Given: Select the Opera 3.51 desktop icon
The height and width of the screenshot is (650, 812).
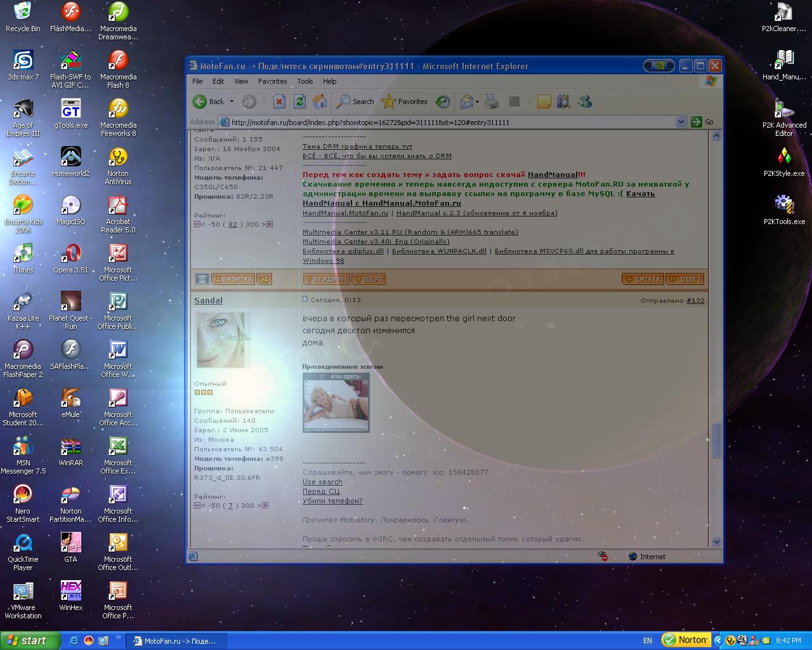Looking at the screenshot, I should tap(70, 258).
